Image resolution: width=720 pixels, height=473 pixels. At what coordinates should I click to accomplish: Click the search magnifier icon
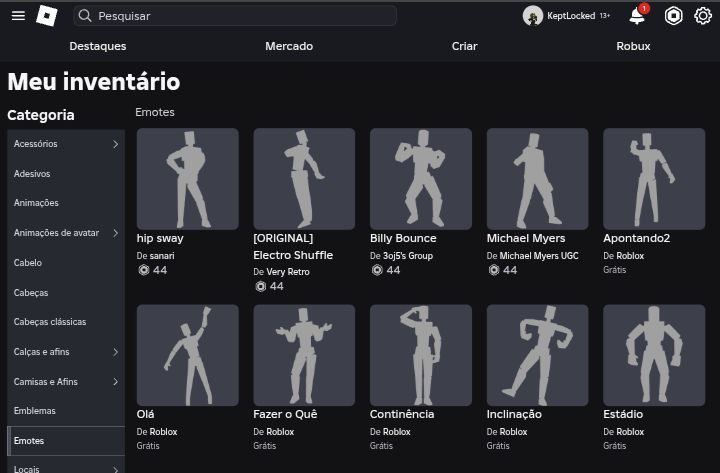coord(85,16)
